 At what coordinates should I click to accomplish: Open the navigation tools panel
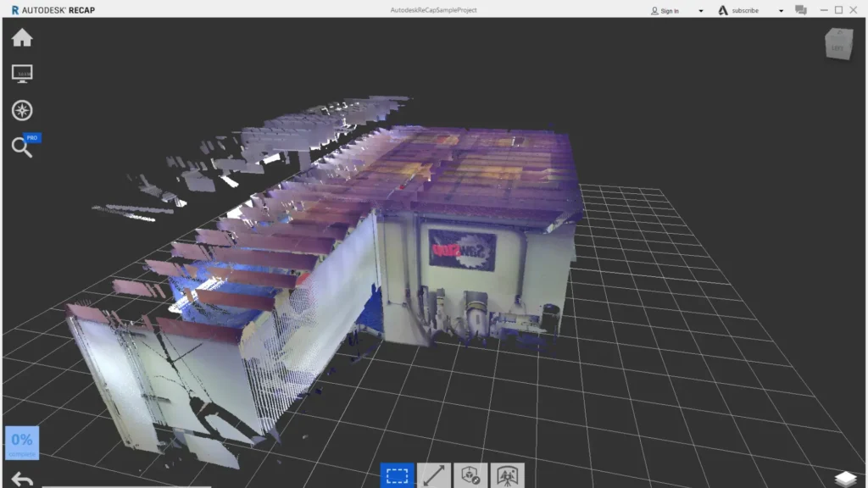22,110
